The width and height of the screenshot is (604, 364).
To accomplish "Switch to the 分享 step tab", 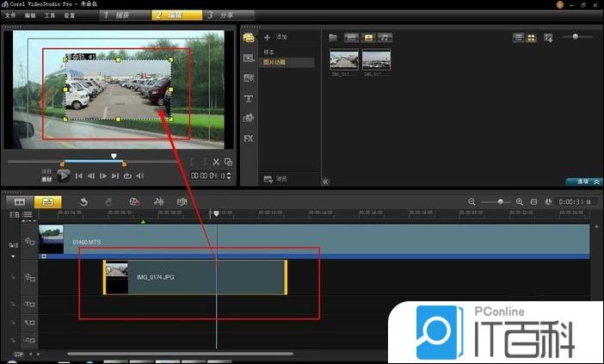I will (x=227, y=15).
